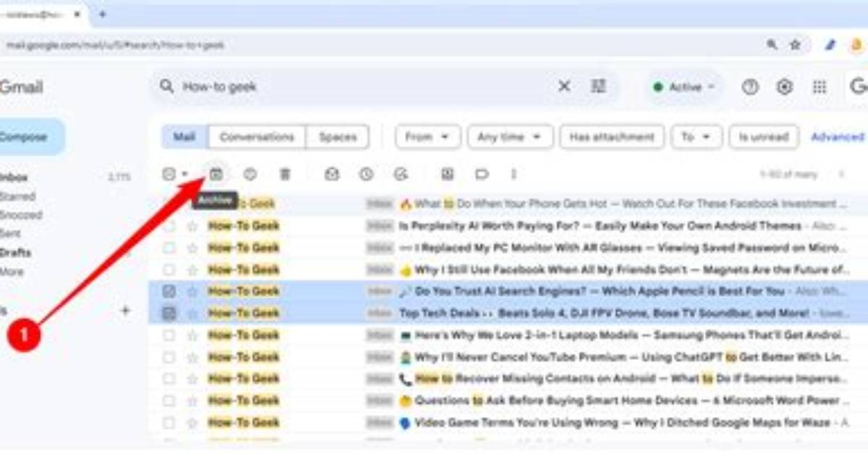Check the "Questions to Ask Before Buying" email

(169, 400)
